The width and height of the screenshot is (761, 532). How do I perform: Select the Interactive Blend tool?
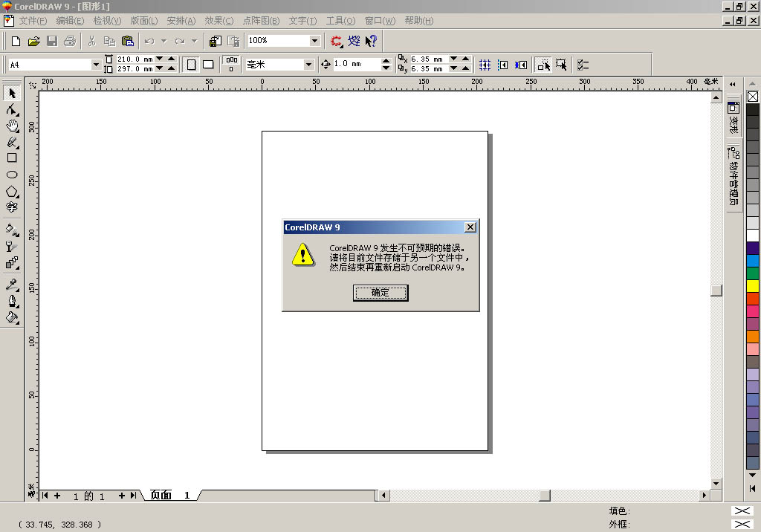(x=12, y=262)
